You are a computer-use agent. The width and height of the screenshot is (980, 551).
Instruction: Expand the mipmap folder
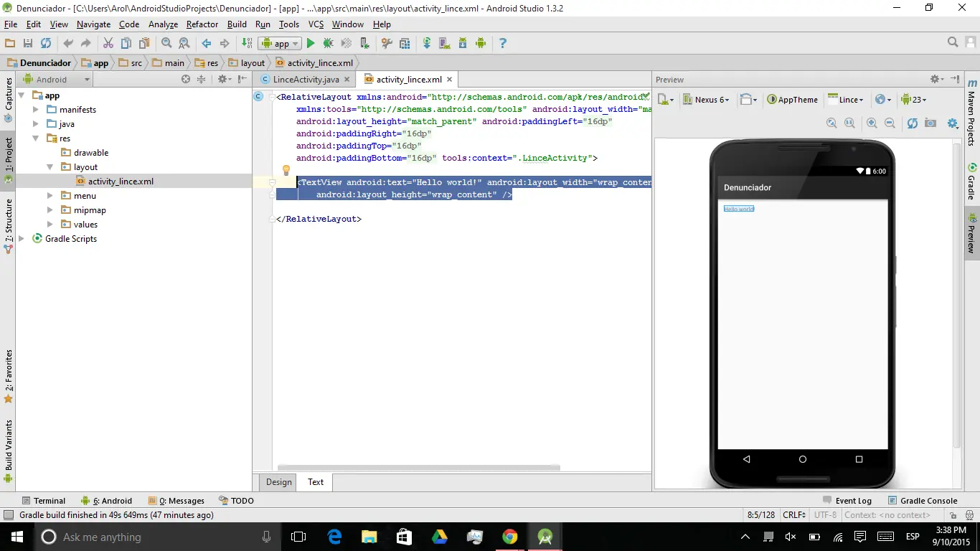tap(50, 210)
